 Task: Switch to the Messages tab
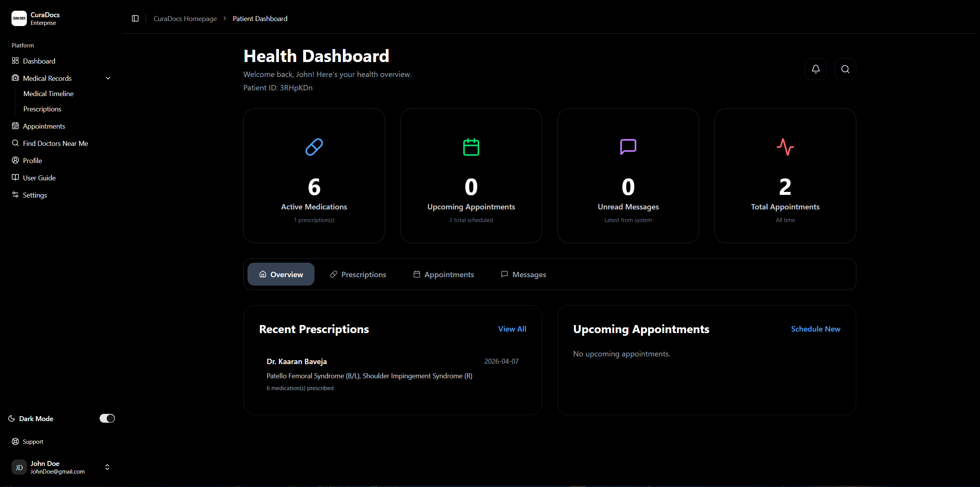point(524,275)
